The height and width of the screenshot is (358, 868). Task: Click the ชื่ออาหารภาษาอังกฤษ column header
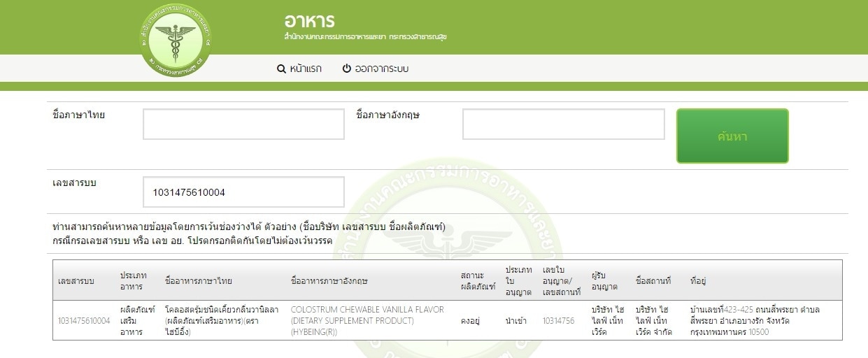click(x=329, y=280)
